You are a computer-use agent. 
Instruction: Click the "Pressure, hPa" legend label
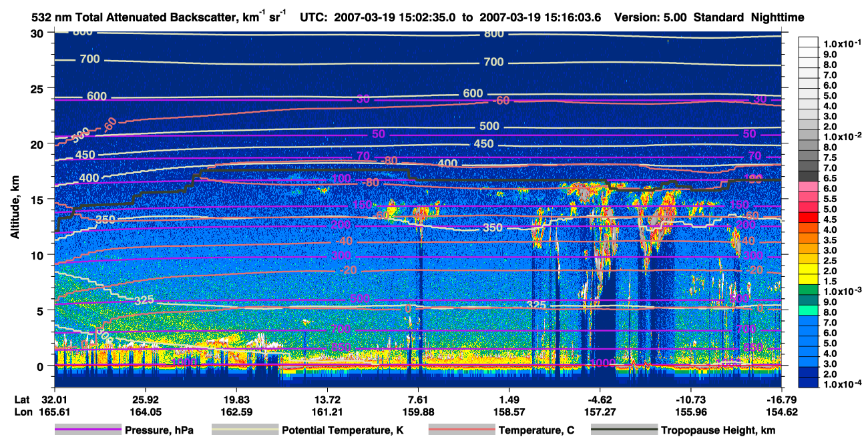coord(159,430)
